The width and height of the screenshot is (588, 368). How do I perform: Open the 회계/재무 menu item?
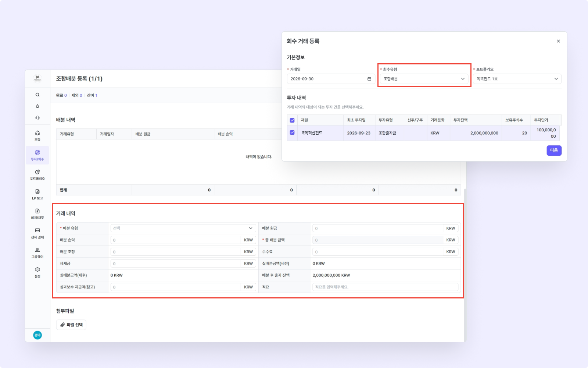(x=37, y=214)
